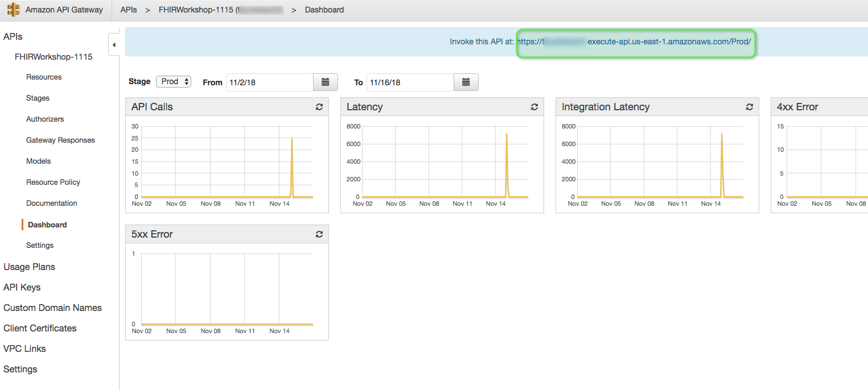Go to APIs breadcrumb
The width and height of the screenshot is (868, 390).
pos(129,10)
